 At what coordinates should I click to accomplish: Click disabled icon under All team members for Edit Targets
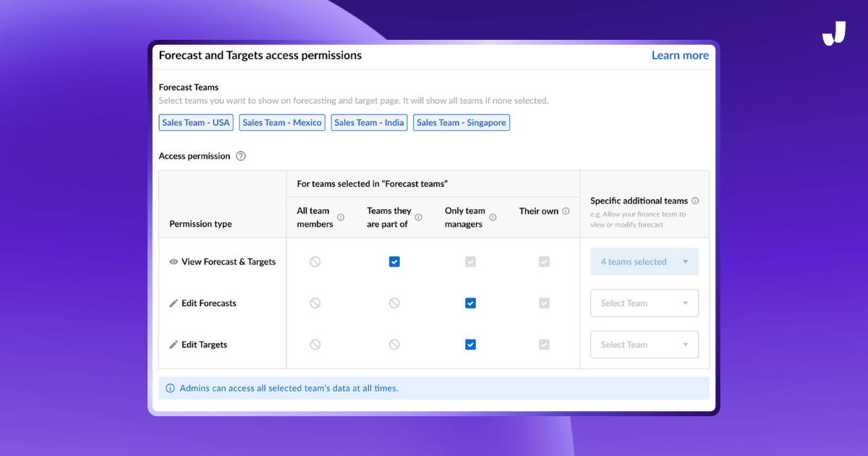pyautogui.click(x=315, y=345)
